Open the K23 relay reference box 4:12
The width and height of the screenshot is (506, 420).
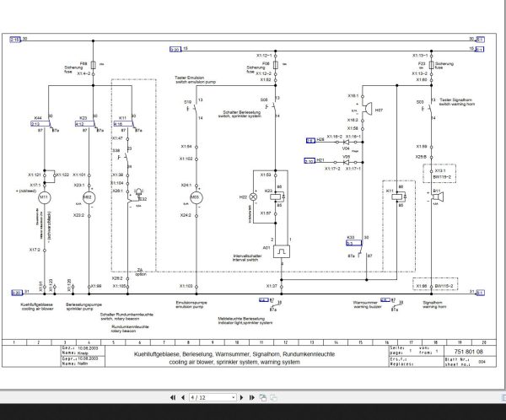pos(84,124)
